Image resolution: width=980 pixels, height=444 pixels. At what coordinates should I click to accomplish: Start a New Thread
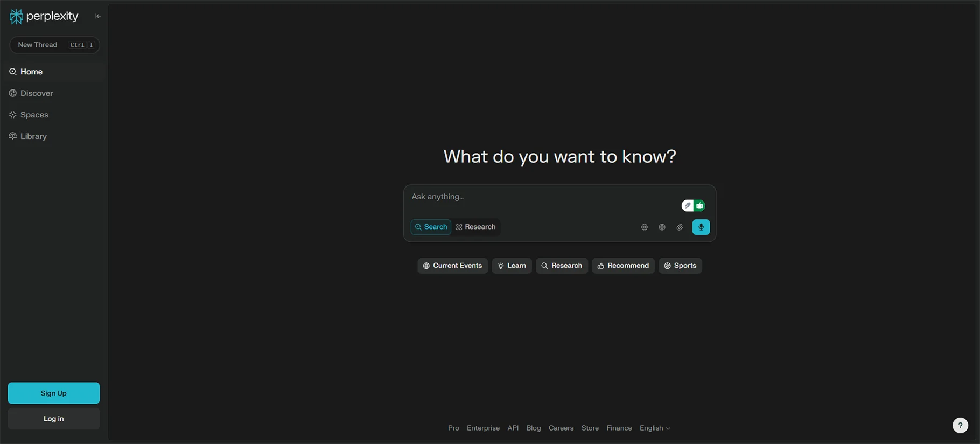54,45
